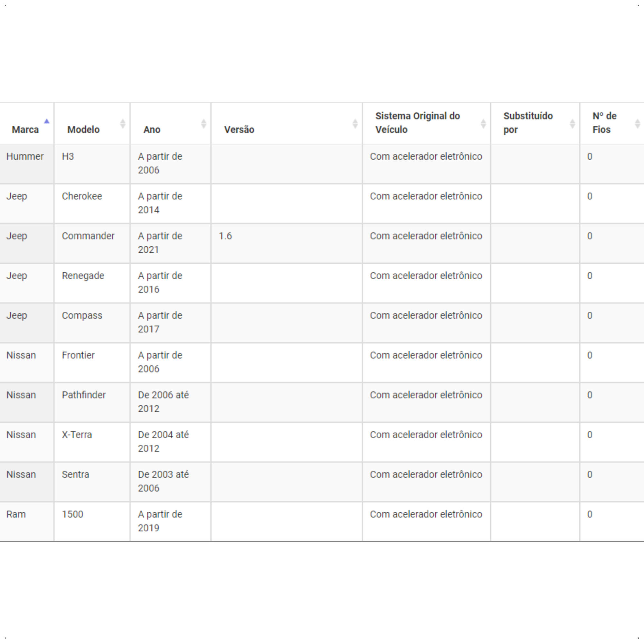
Task: Click sort icon for Sistema Original do Veículo
Action: pos(483,124)
